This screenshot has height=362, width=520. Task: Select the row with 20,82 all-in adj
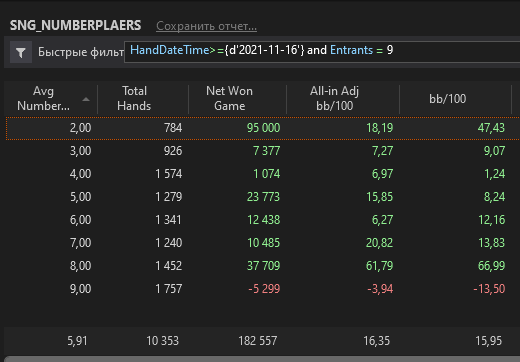click(x=263, y=243)
